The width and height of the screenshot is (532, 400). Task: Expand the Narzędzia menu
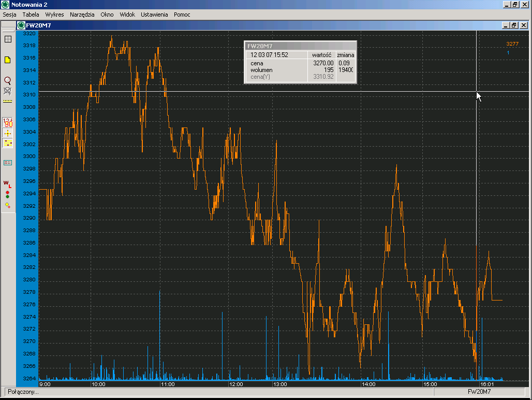click(x=82, y=15)
